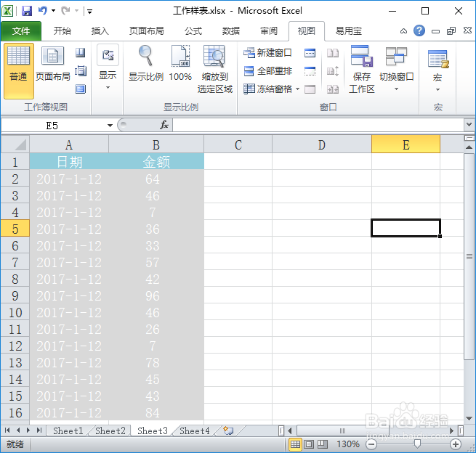Click 保存工作区 Save Workspace button

coord(362,70)
